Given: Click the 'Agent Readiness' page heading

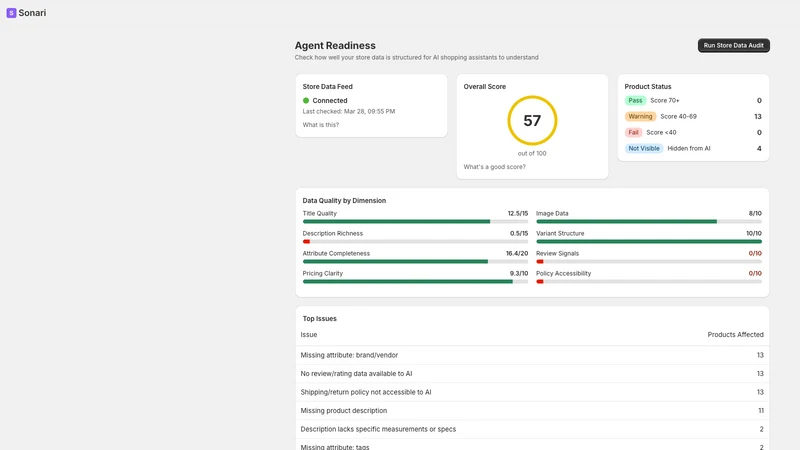Looking at the screenshot, I should tap(335, 45).
